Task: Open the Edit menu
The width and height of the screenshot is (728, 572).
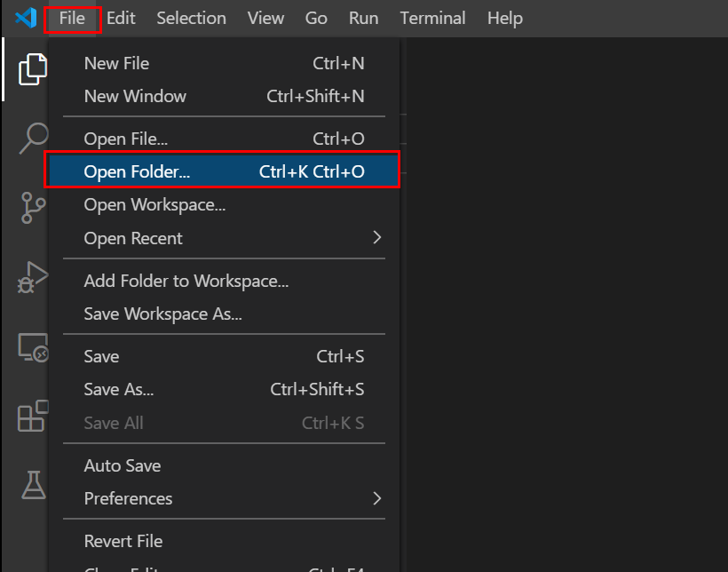Action: (x=121, y=18)
